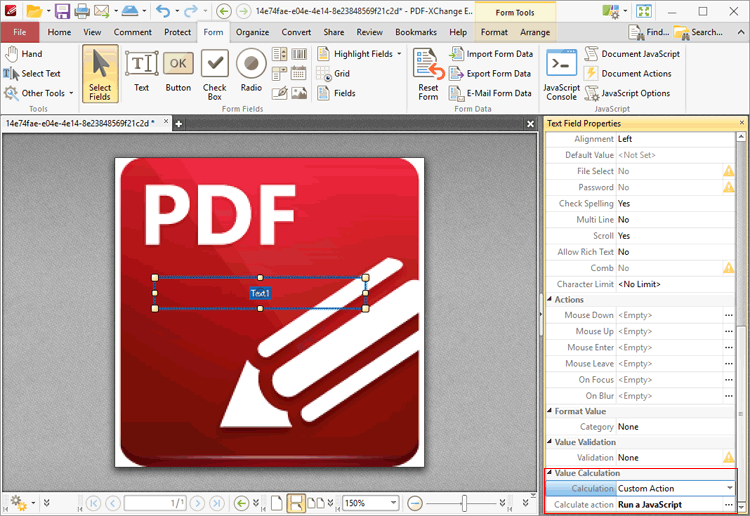Screen dimensions: 750x516
Task: Open a new document tab with plus
Action: tap(178, 124)
